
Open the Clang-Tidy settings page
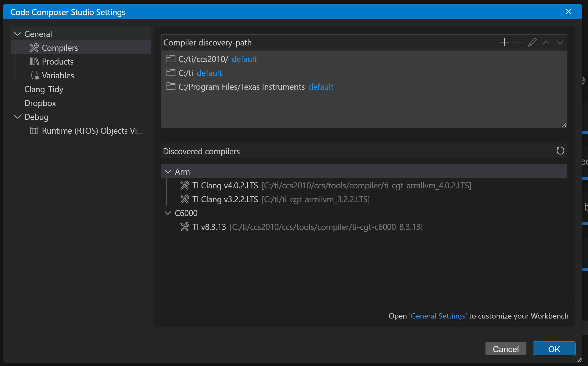click(44, 89)
